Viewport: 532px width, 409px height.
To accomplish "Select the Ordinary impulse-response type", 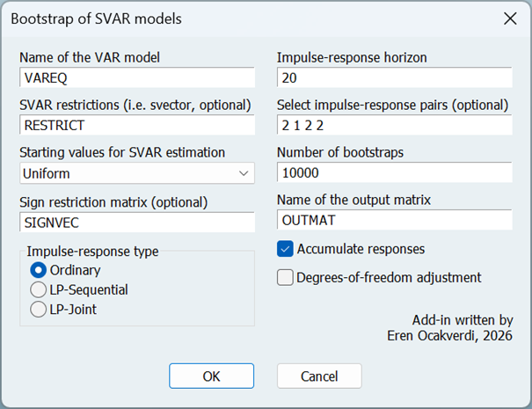I will [39, 270].
